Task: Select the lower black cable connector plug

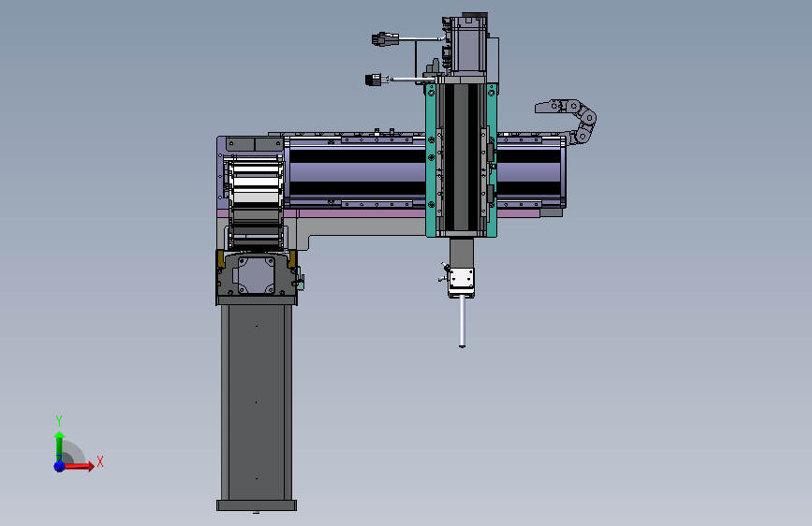Action: 374,80
